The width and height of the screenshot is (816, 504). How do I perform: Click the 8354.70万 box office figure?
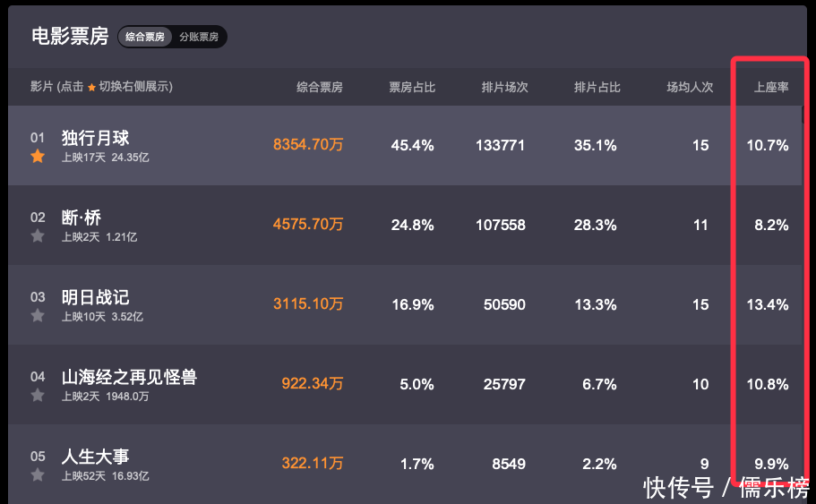point(308,145)
